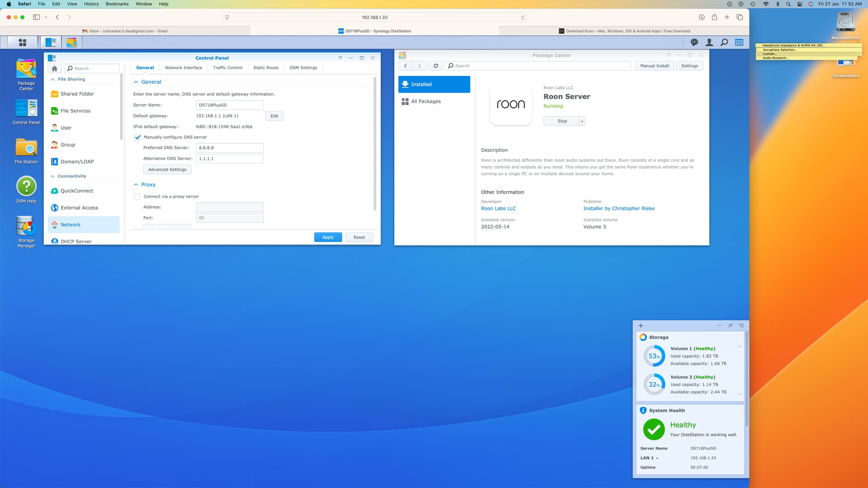Open DSM notifications speech bubble icon
This screenshot has width=868, height=488.
[694, 42]
